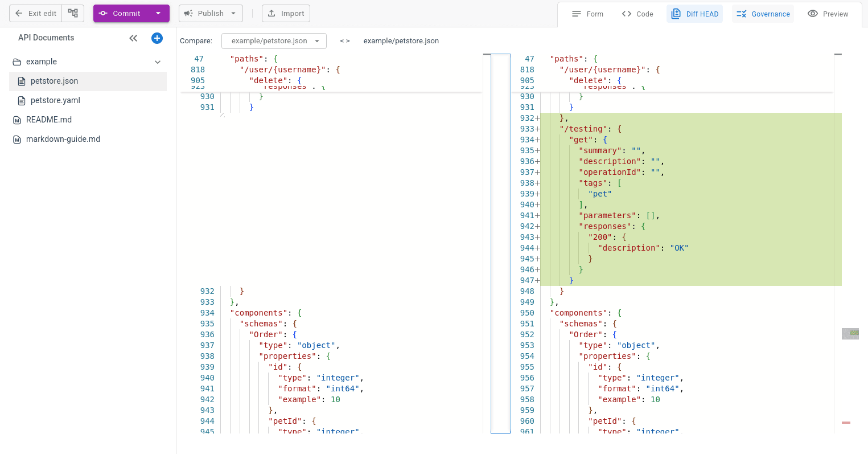Open the Compare file dropdown
This screenshot has width=868, height=454.
pos(274,41)
